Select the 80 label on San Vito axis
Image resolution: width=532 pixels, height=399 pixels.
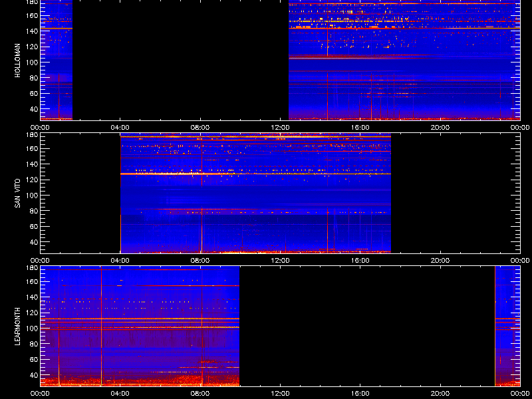pyautogui.click(x=34, y=211)
